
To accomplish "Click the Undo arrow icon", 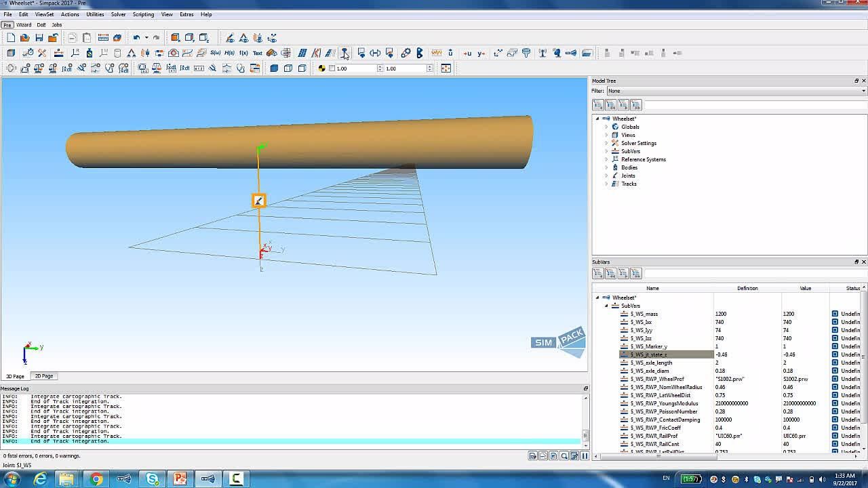I will point(136,38).
